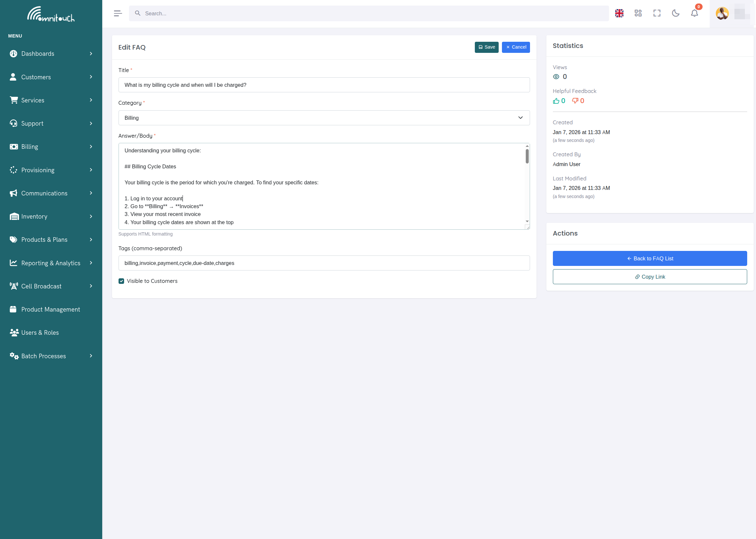The width and height of the screenshot is (756, 539).
Task: Click the Communications megaphone icon
Action: pyautogui.click(x=13, y=193)
